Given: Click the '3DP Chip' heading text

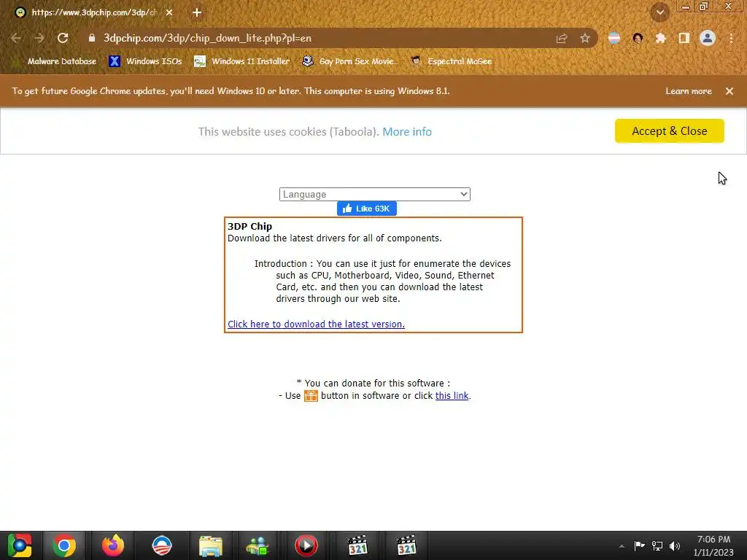Looking at the screenshot, I should tap(249, 227).
